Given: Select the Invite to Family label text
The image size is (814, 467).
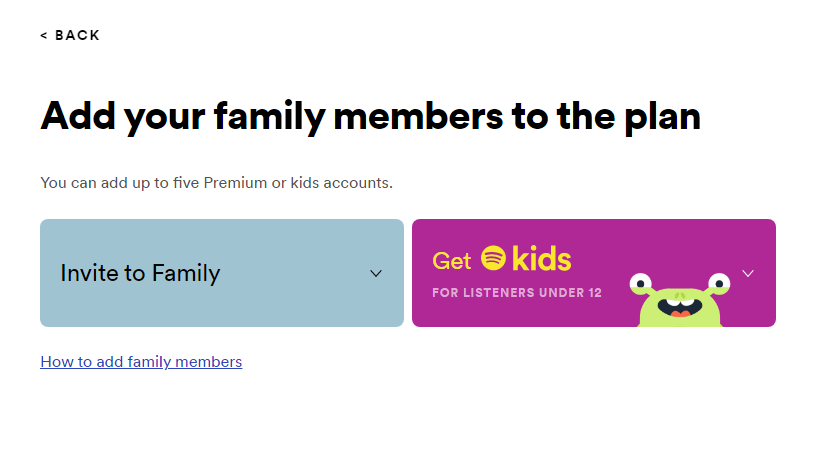Looking at the screenshot, I should [x=140, y=273].
